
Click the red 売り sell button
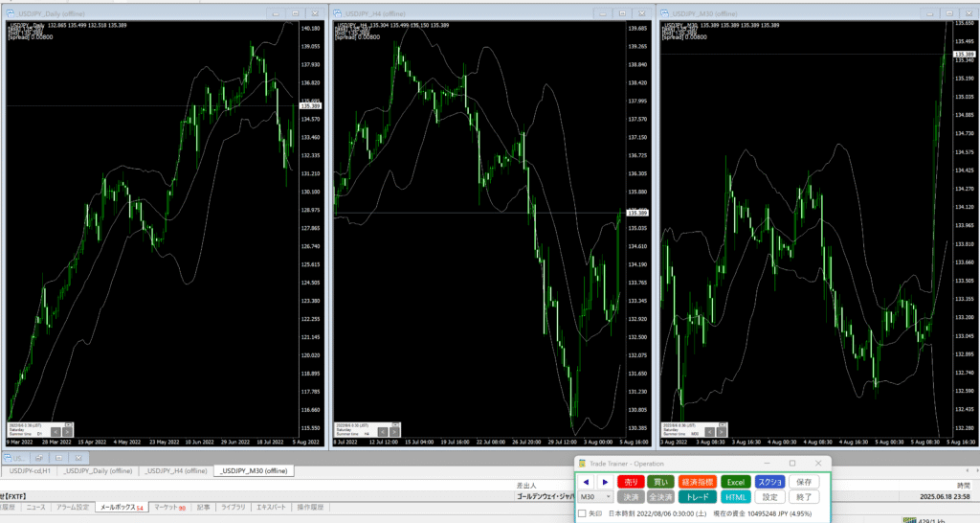pos(631,482)
